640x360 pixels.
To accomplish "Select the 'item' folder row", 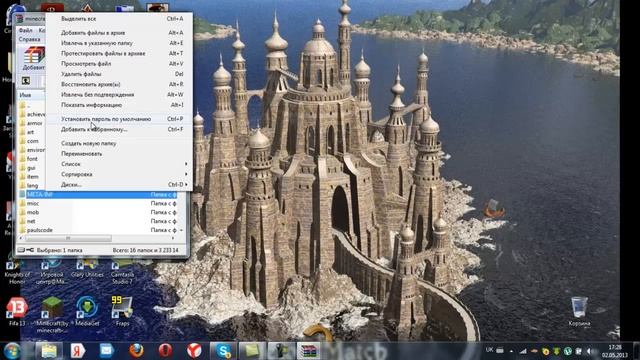I will (32, 177).
